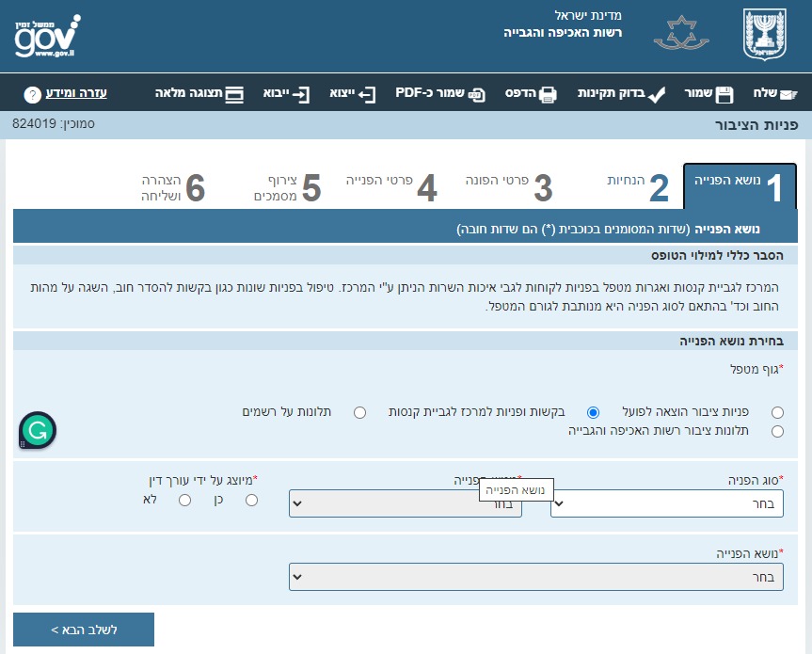Switch to step 4 פרטי הפנייה tab
Image resolution: width=812 pixels, height=654 pixels.
point(391,187)
